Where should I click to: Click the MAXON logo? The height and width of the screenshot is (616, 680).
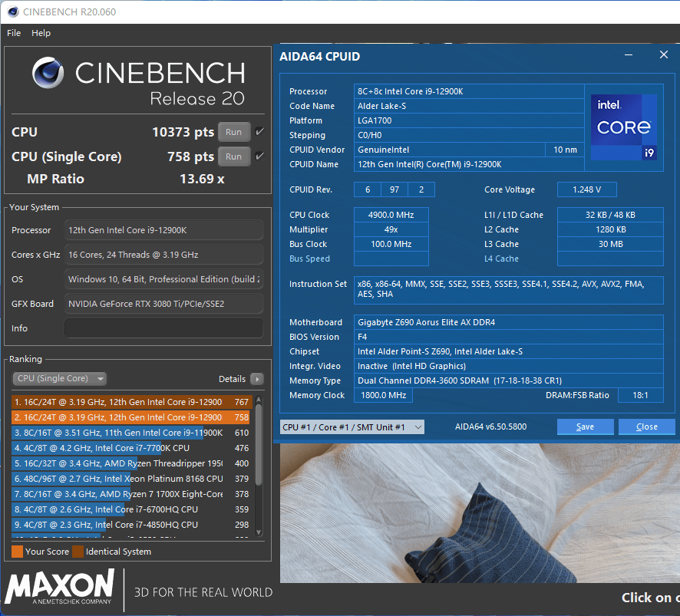click(x=61, y=587)
